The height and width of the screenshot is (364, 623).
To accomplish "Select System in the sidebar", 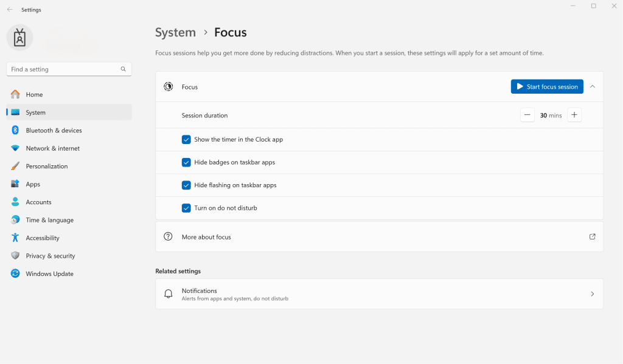I will click(69, 112).
